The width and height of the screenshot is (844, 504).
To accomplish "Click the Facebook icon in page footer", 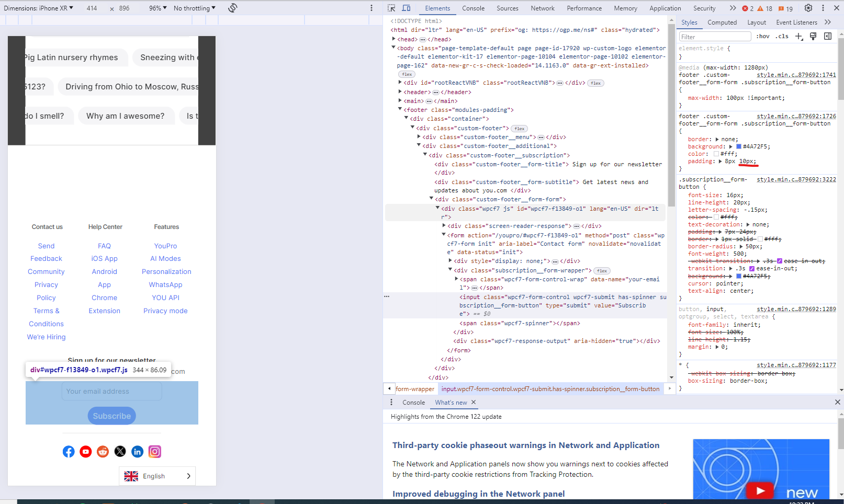I will click(x=69, y=452).
